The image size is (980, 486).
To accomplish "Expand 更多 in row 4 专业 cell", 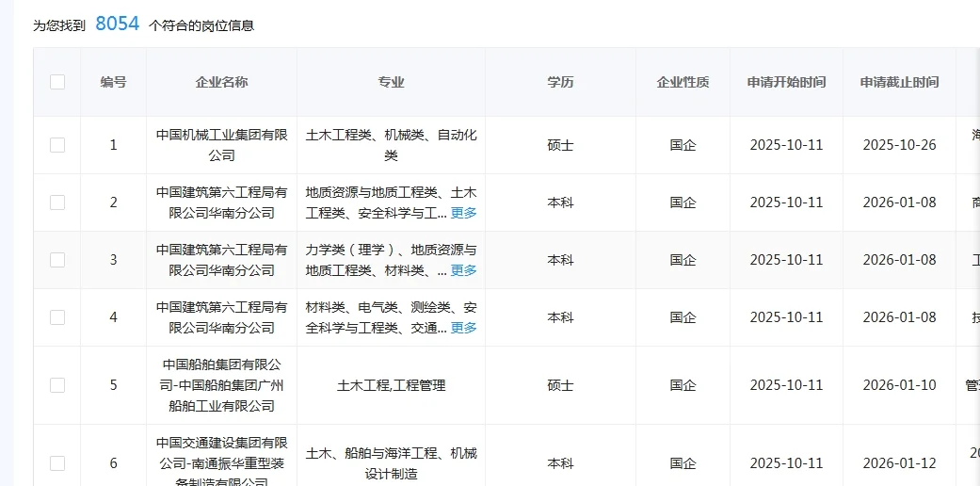I will pyautogui.click(x=464, y=328).
